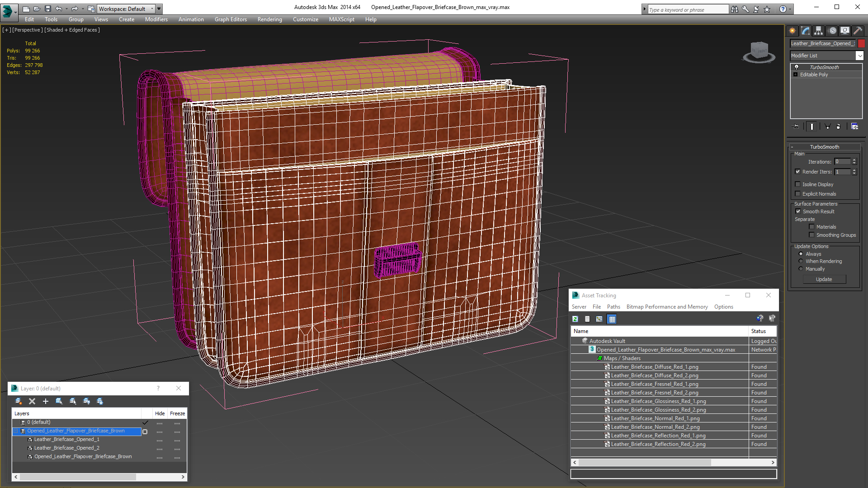Click the TurboSmooth modifier icon
Image resolution: width=868 pixels, height=488 pixels.
[x=797, y=67]
